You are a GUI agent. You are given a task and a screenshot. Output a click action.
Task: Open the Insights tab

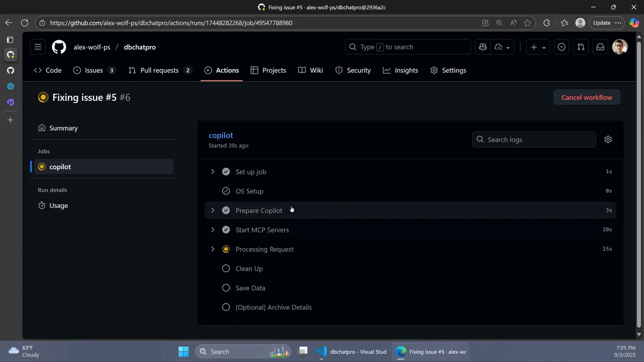400,70
